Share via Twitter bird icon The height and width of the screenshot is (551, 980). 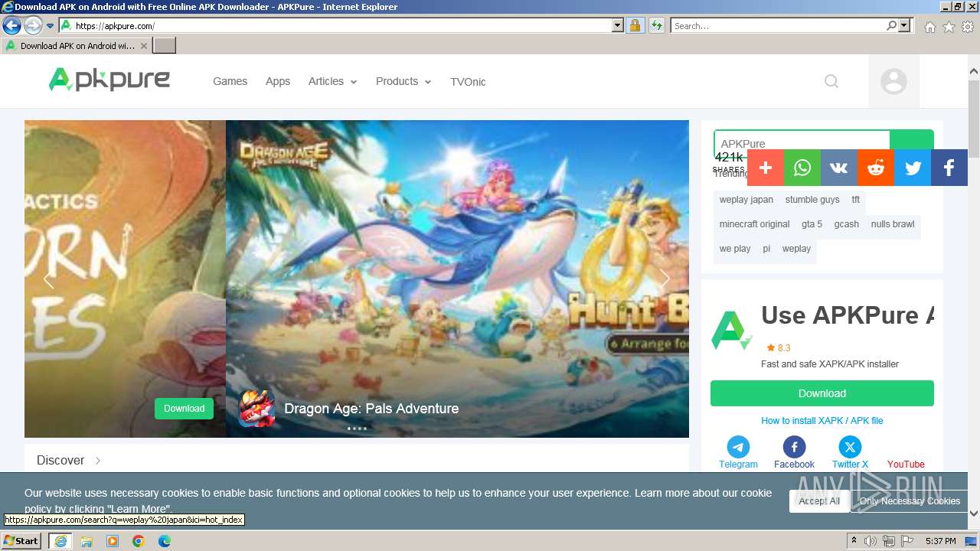coord(913,168)
